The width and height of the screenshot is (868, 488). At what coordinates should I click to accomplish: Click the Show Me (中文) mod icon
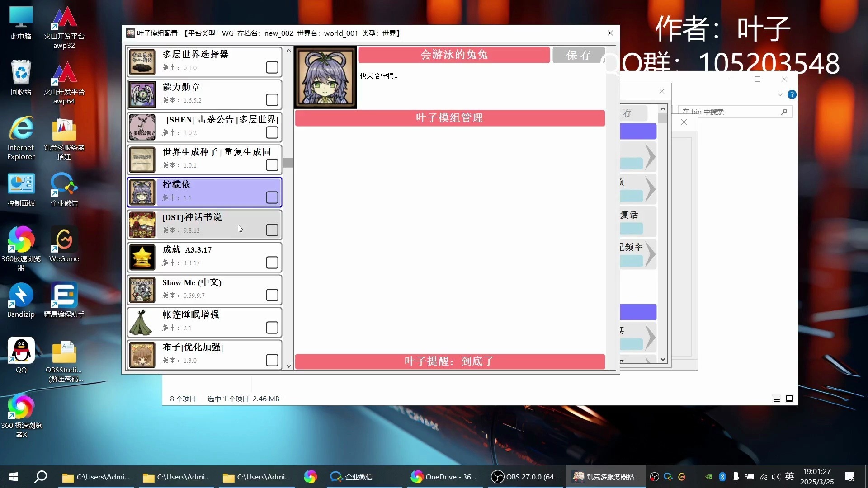tap(142, 290)
